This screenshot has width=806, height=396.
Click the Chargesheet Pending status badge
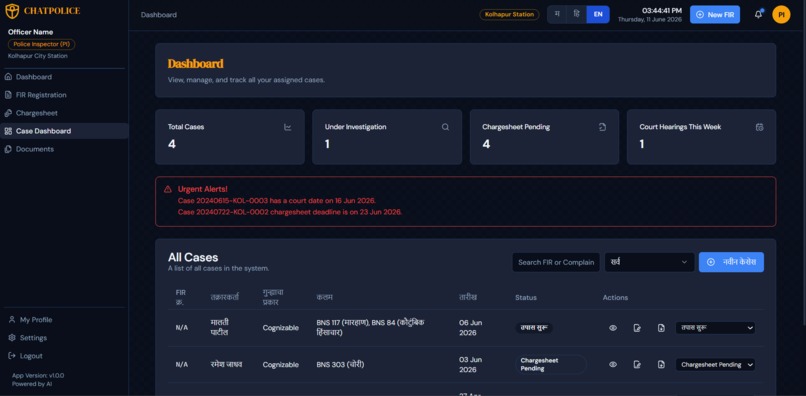coord(551,365)
